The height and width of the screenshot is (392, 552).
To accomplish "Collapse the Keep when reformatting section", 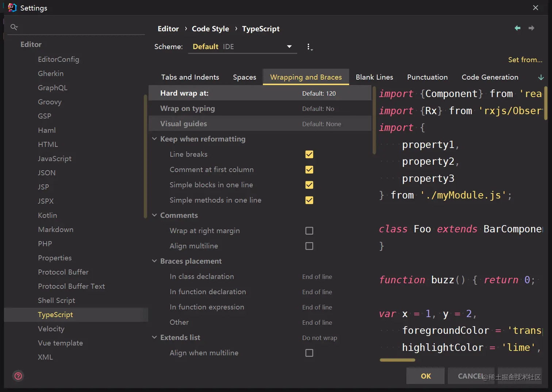I will click(x=154, y=139).
